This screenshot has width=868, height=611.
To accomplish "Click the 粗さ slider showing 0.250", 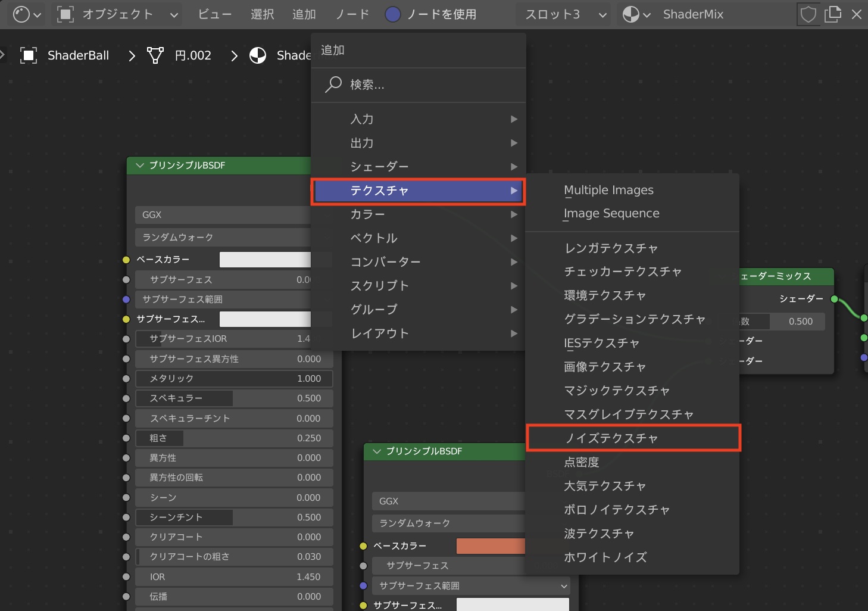I will [233, 438].
